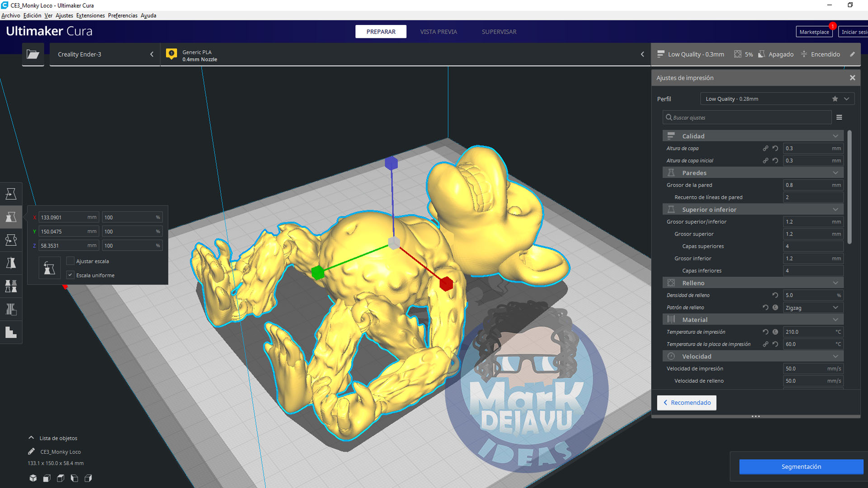
Task: Select the Move tool in left toolbar
Action: [11, 194]
